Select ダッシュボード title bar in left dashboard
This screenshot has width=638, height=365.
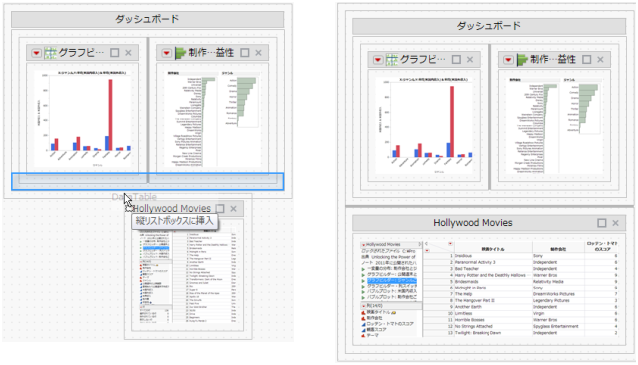click(147, 19)
